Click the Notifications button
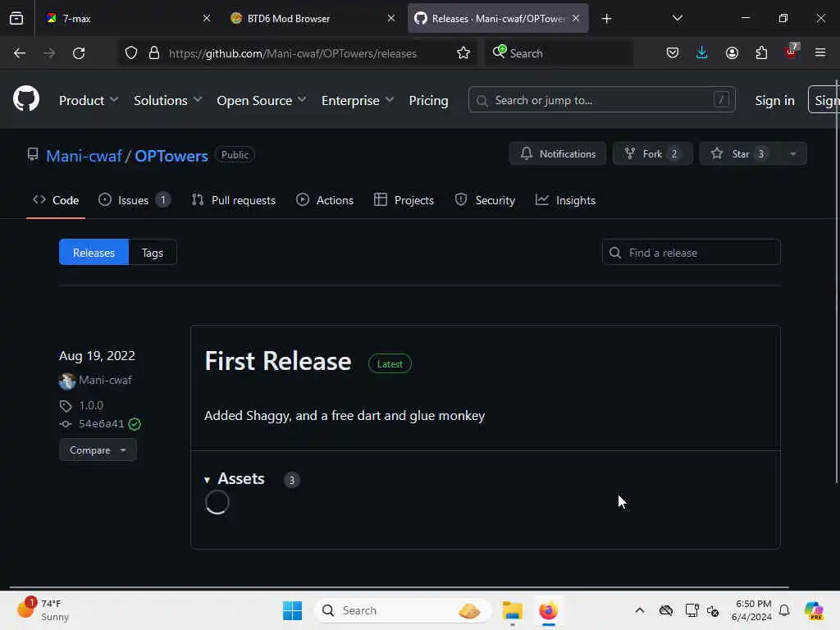The image size is (840, 630). coord(558,153)
